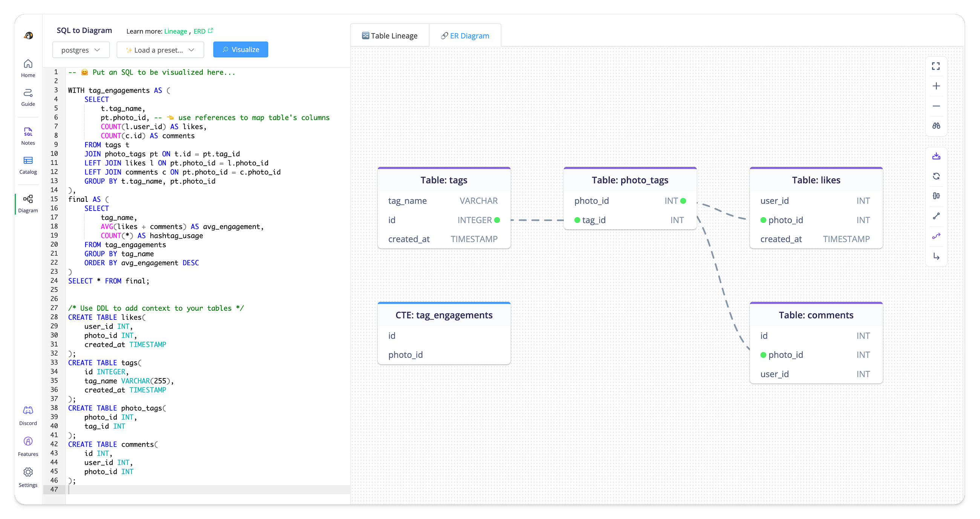
Task: Click 'WITH tag_engagements AS (' code line
Action: pos(119,90)
